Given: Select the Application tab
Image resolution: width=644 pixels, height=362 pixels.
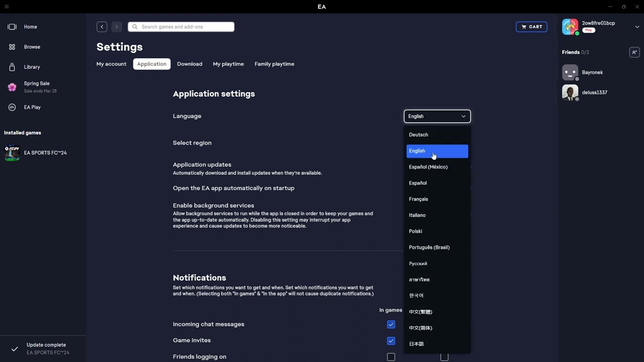Looking at the screenshot, I should pyautogui.click(x=152, y=64).
